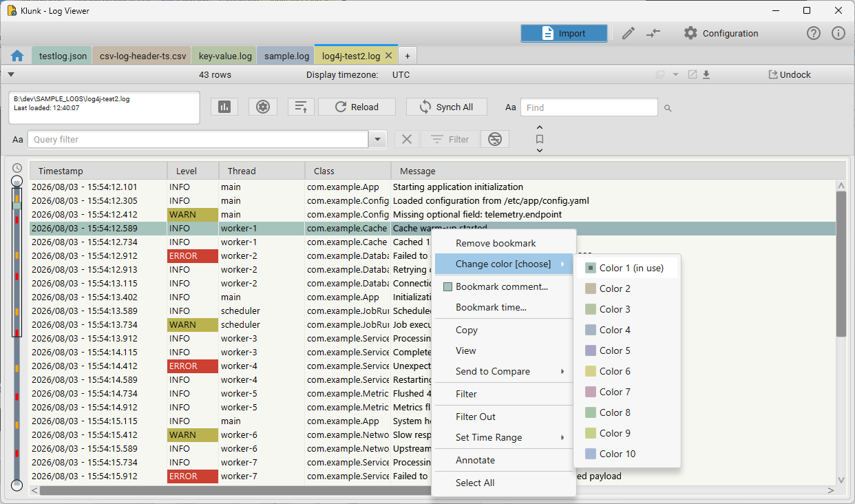Choose View from context menu
The width and height of the screenshot is (855, 504).
tap(503, 350)
